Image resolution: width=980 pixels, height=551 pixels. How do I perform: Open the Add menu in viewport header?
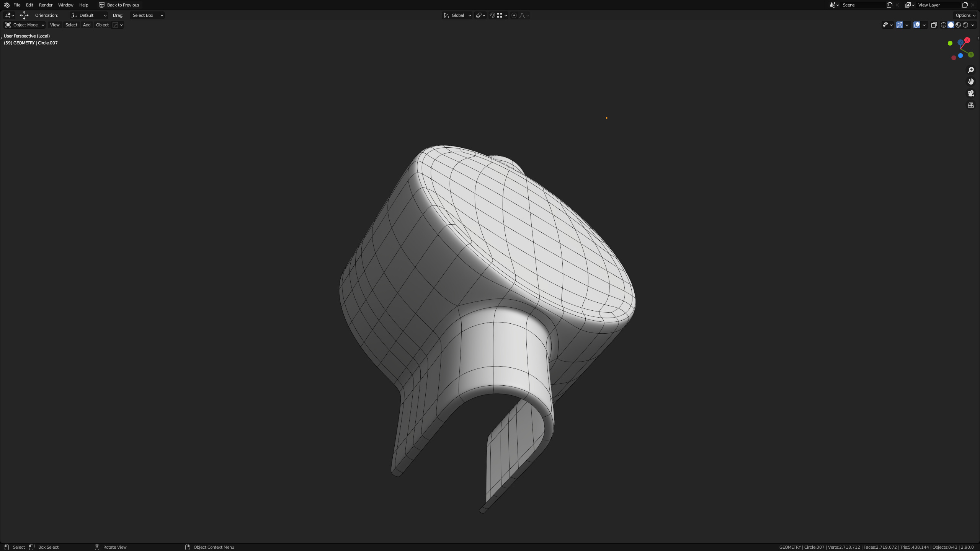(87, 25)
